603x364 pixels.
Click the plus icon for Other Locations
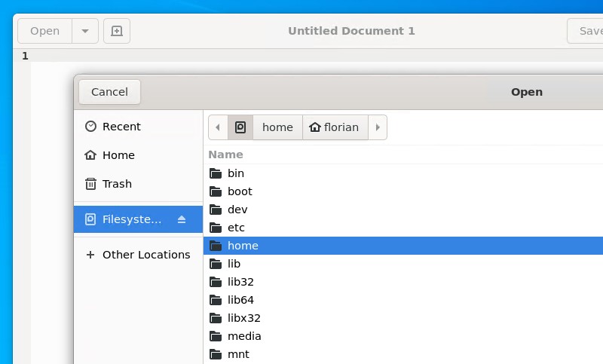pyautogui.click(x=90, y=255)
